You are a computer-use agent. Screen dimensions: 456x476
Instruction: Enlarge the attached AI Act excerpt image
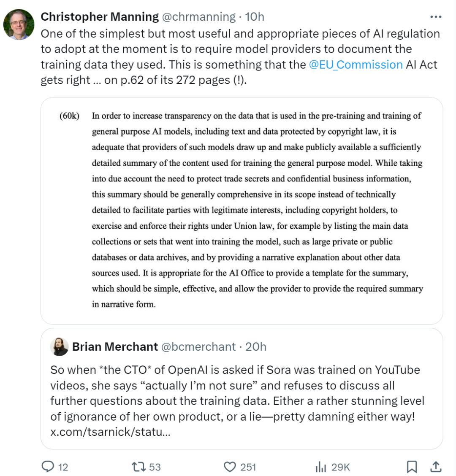coord(242,211)
